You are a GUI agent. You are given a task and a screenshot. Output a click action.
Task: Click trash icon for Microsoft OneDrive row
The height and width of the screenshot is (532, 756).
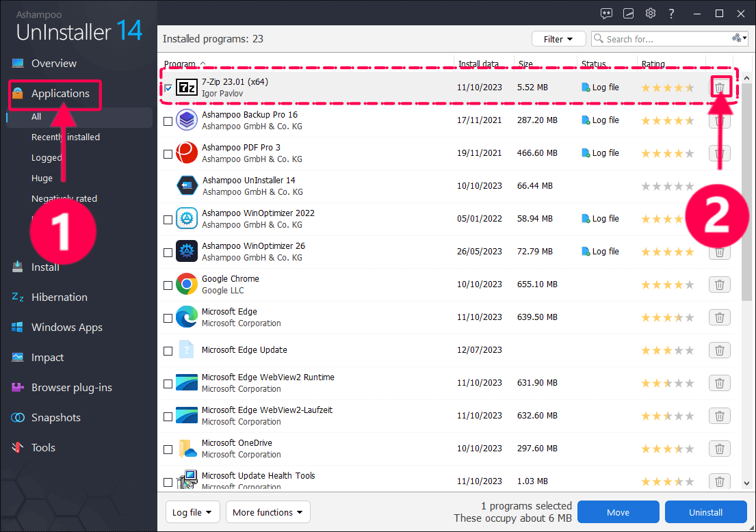(719, 449)
